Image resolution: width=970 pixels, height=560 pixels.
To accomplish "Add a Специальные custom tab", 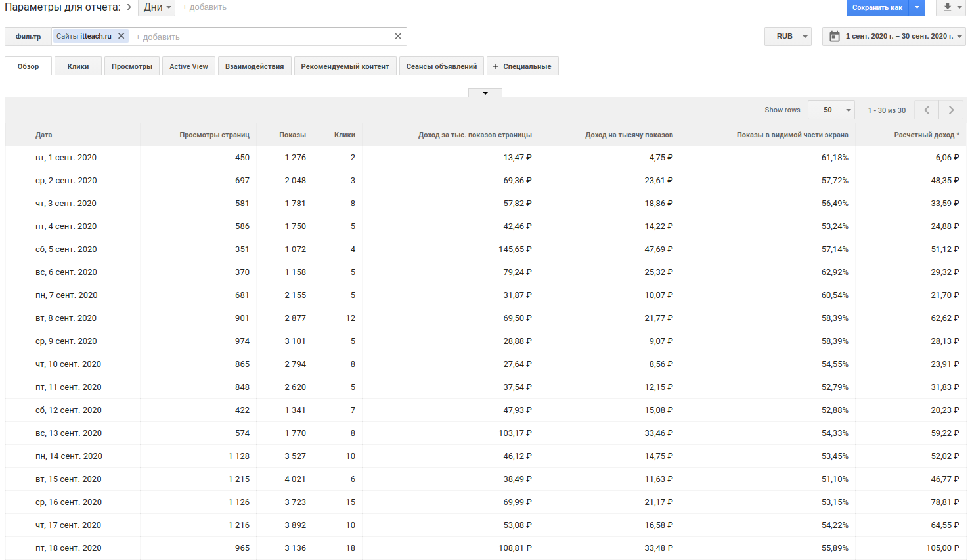I will [522, 66].
